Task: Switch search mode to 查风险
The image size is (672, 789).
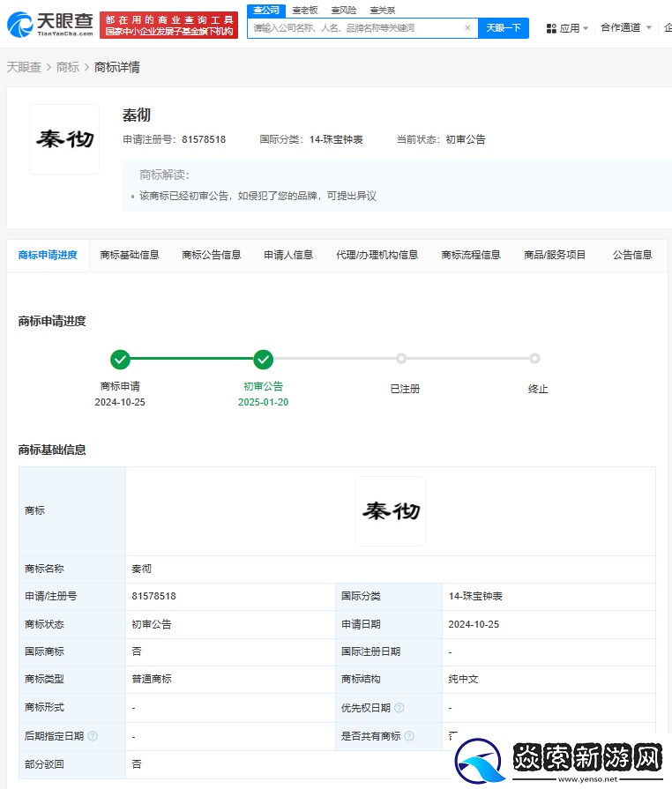Action: 344,10
